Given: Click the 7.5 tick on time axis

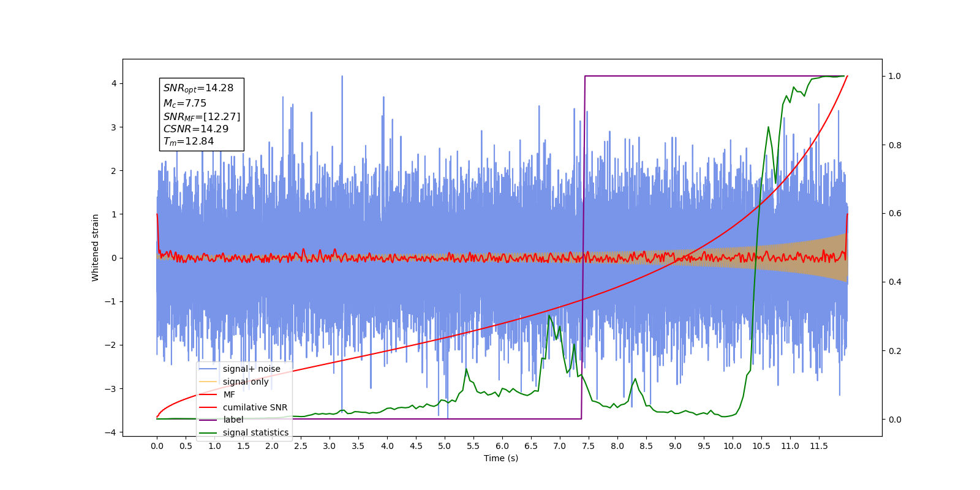Looking at the screenshot, I should click(588, 446).
